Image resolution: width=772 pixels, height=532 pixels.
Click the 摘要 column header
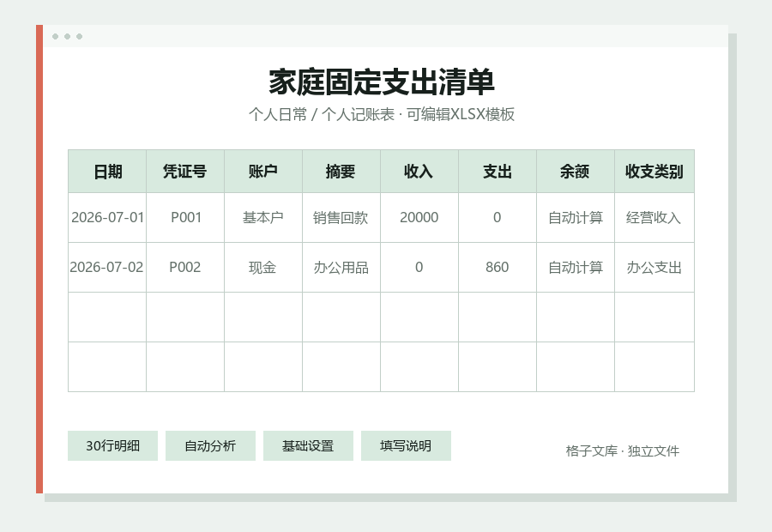(x=341, y=172)
